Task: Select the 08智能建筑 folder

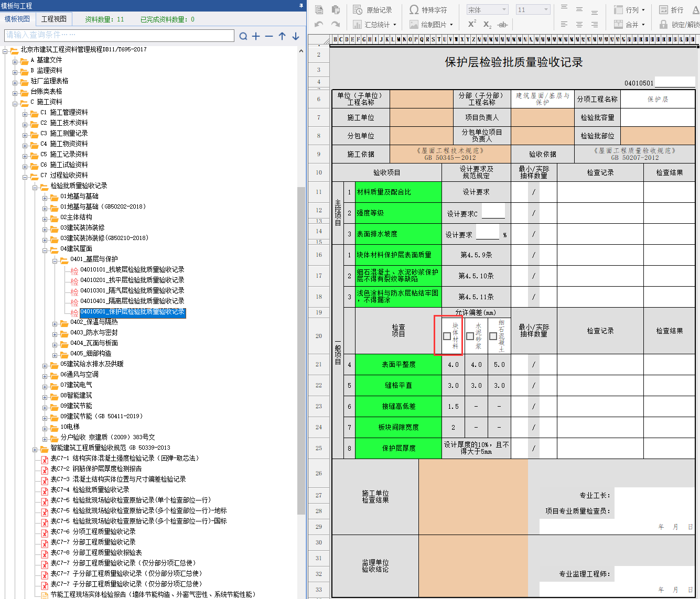Action: coord(76,395)
